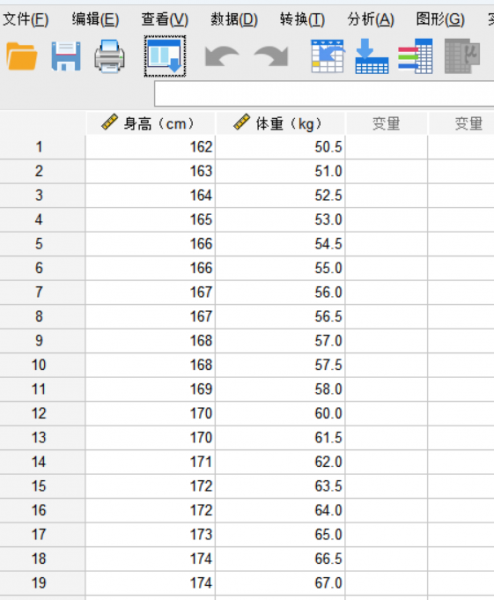Undo the last action arrow
This screenshot has height=600, width=494.
222,56
